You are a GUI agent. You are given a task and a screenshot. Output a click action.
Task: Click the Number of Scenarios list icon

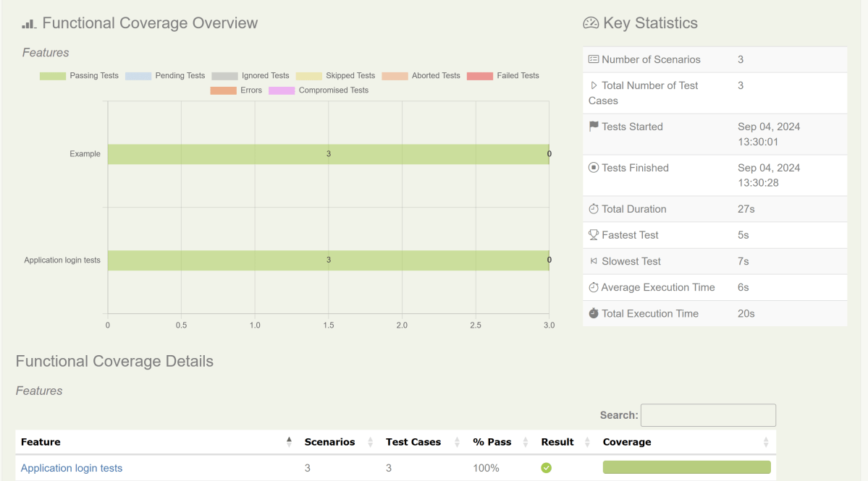594,59
